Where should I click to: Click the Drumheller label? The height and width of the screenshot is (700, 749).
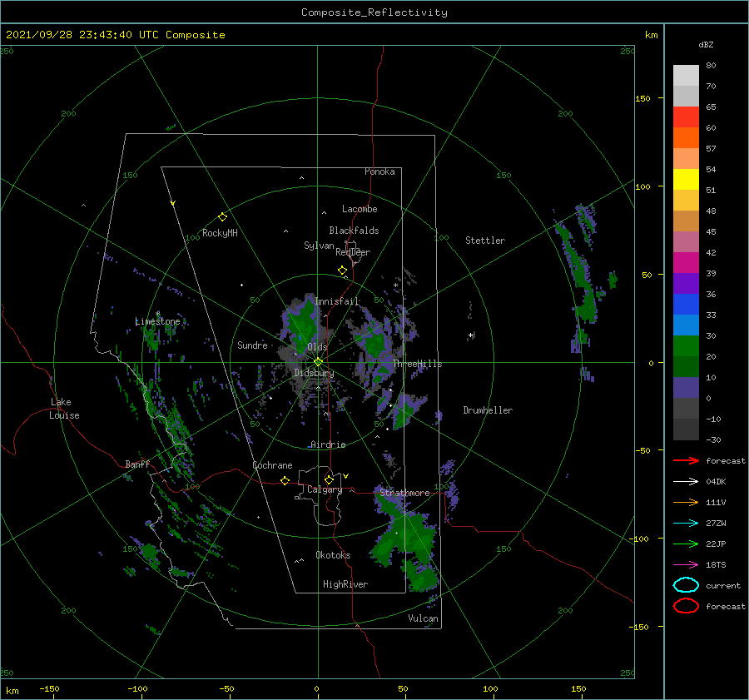(x=488, y=410)
